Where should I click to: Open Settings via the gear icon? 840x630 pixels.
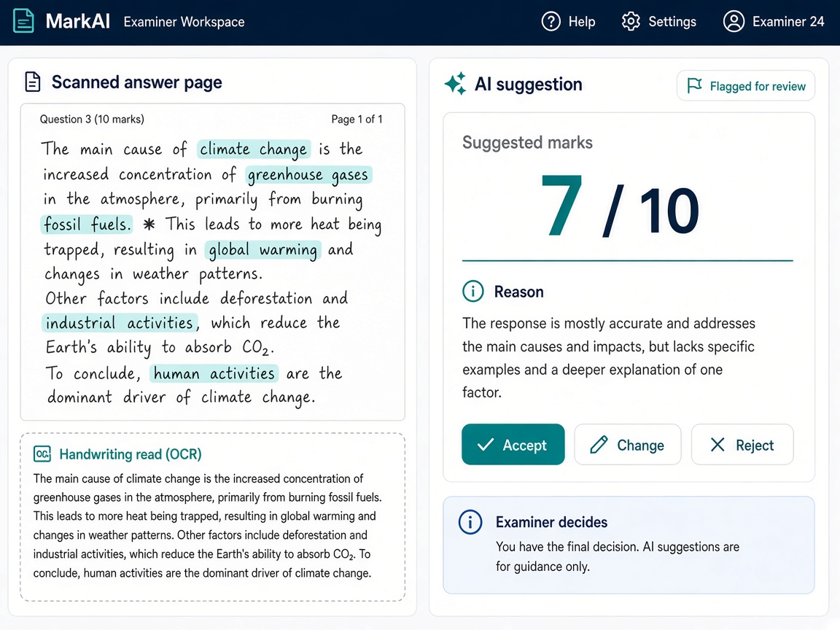tap(631, 21)
